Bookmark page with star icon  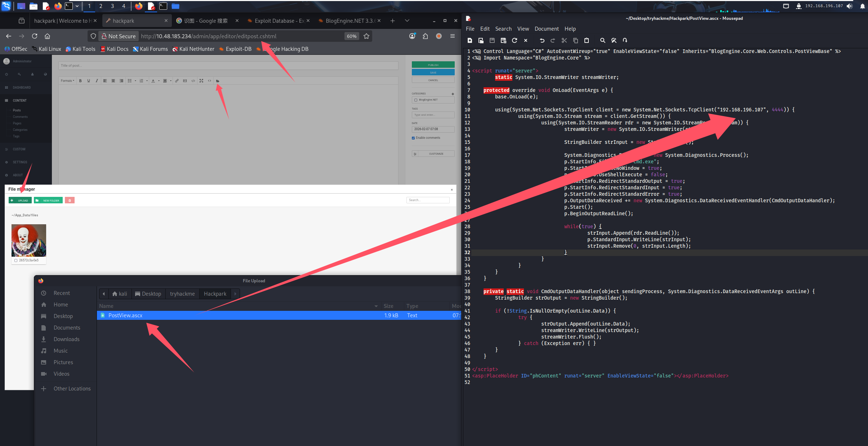click(x=366, y=36)
